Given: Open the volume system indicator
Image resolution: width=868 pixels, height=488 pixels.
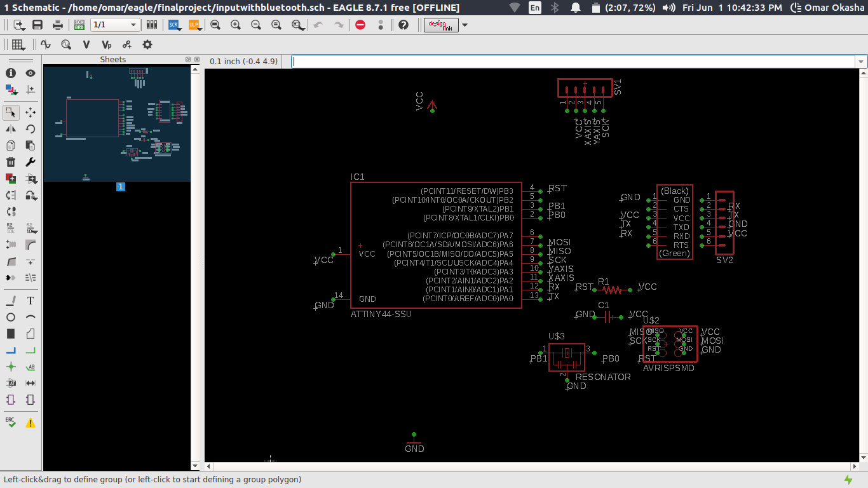Looking at the screenshot, I should click(668, 8).
